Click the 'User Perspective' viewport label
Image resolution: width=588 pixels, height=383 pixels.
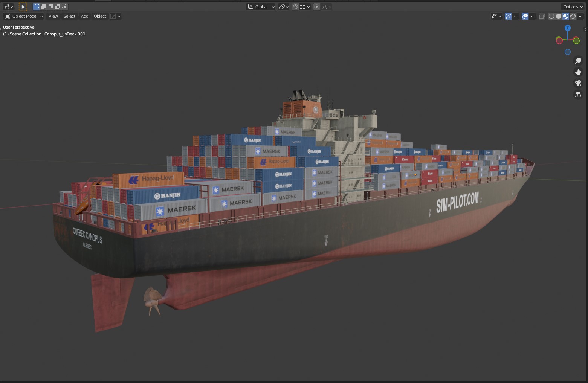click(x=19, y=27)
